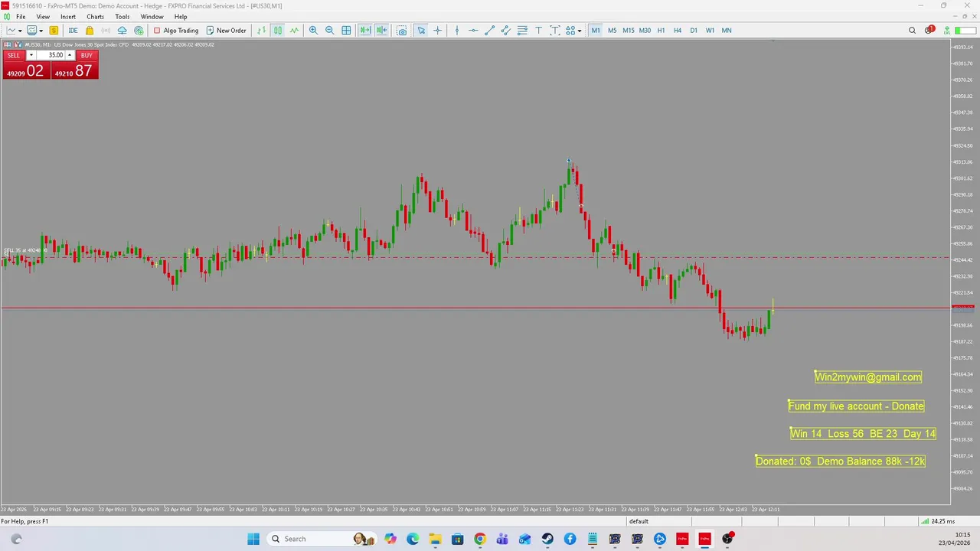
Task: Select the trendline drawing tool
Action: tap(490, 31)
